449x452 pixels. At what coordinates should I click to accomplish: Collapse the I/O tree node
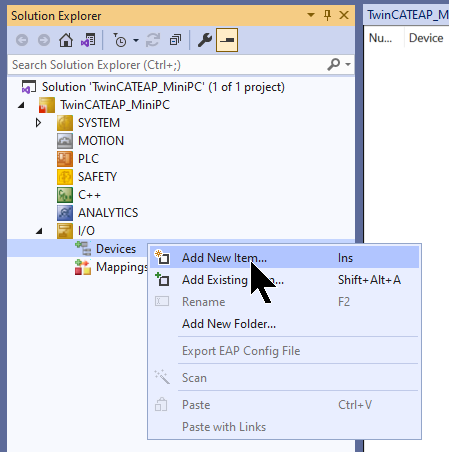point(39,231)
